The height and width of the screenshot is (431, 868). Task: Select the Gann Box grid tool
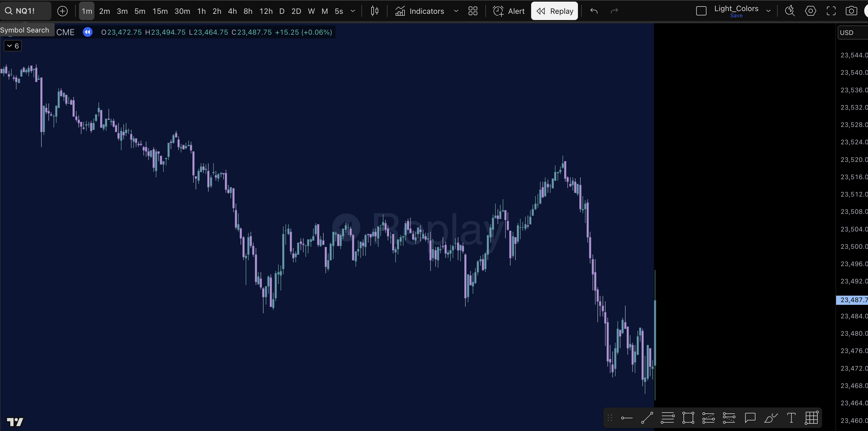pyautogui.click(x=812, y=418)
